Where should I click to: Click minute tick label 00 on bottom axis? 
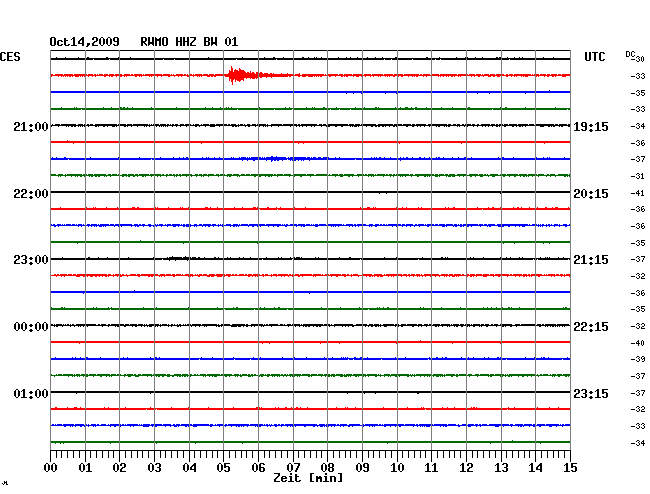(x=51, y=468)
